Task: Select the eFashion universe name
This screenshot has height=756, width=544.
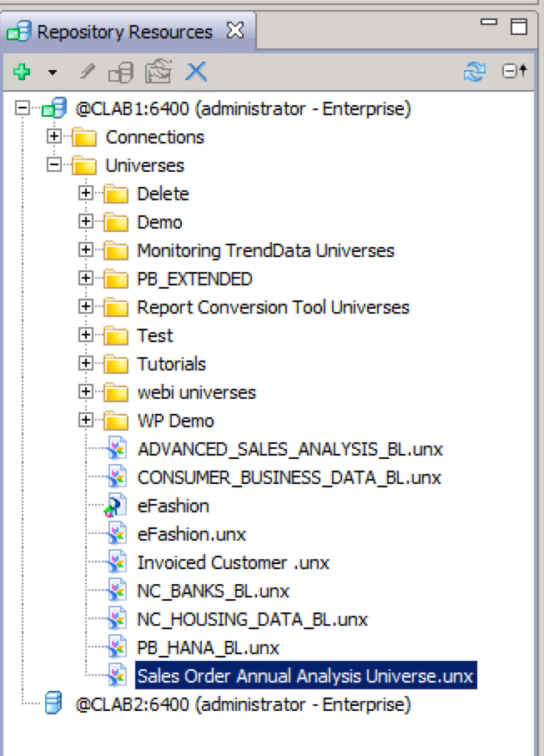Action: pos(174,506)
